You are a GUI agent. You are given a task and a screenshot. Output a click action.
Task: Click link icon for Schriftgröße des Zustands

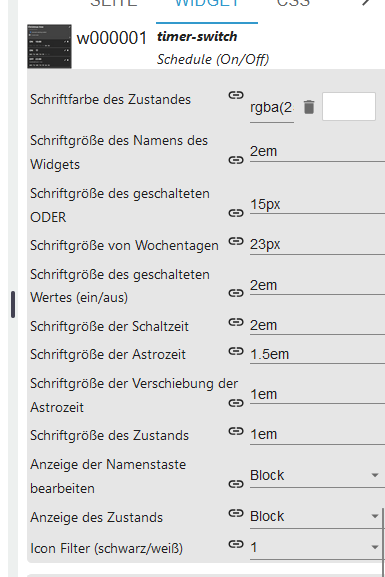pyautogui.click(x=236, y=431)
